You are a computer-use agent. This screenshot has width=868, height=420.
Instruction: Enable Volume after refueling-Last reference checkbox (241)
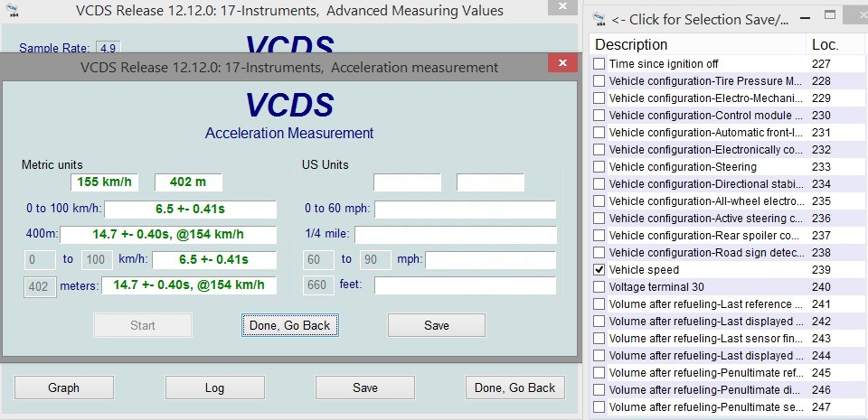(x=599, y=303)
